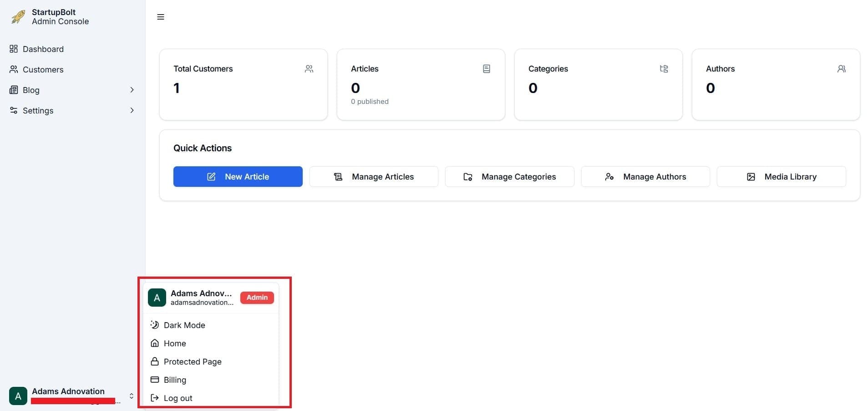The image size is (868, 411).
Task: Click the document icon on the Articles card
Action: [487, 69]
